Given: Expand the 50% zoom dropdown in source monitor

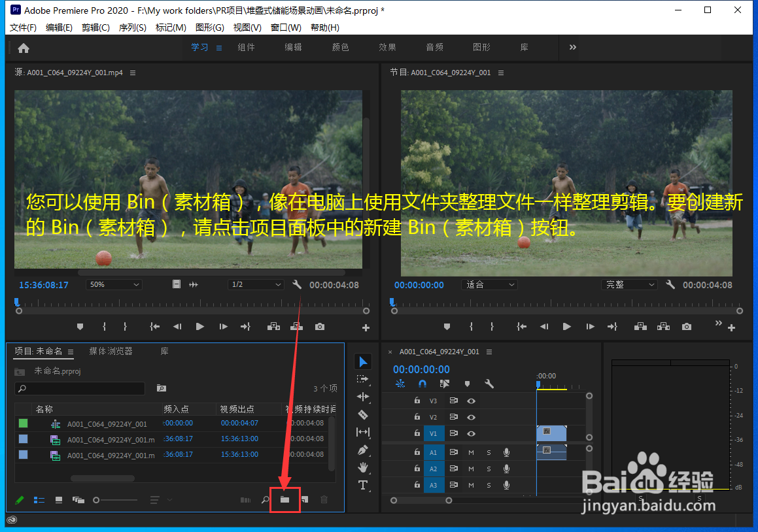Looking at the screenshot, I should (x=114, y=284).
